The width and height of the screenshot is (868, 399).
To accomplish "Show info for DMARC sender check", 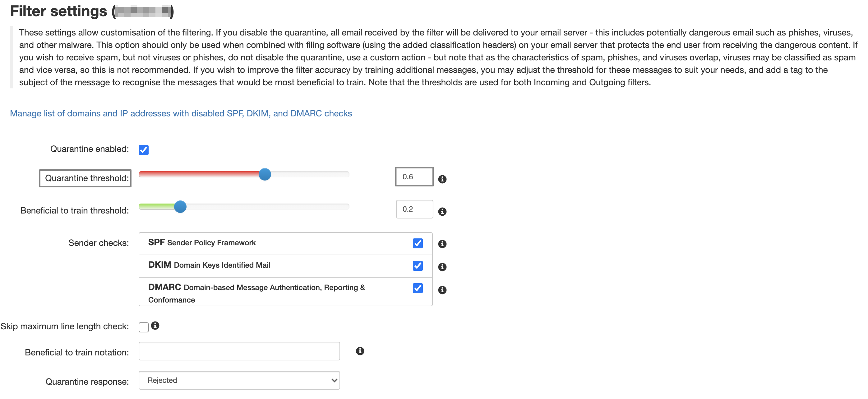I will coord(442,290).
